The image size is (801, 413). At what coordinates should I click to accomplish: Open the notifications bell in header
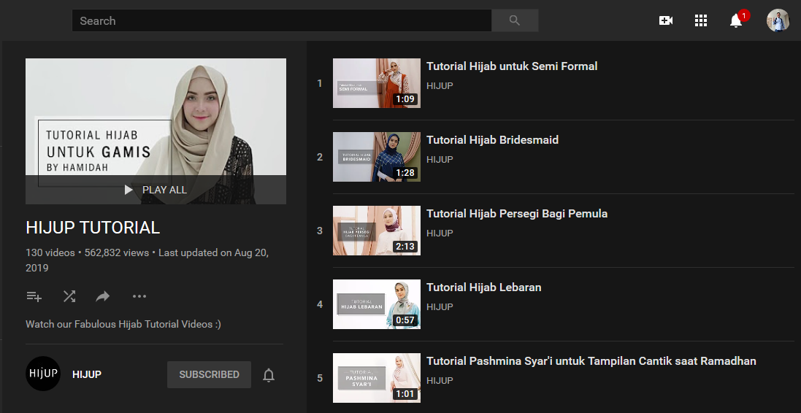[x=736, y=20]
